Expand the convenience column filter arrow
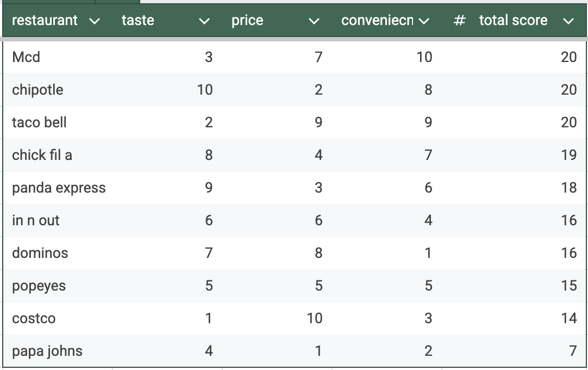This screenshot has height=370, width=588. point(424,21)
